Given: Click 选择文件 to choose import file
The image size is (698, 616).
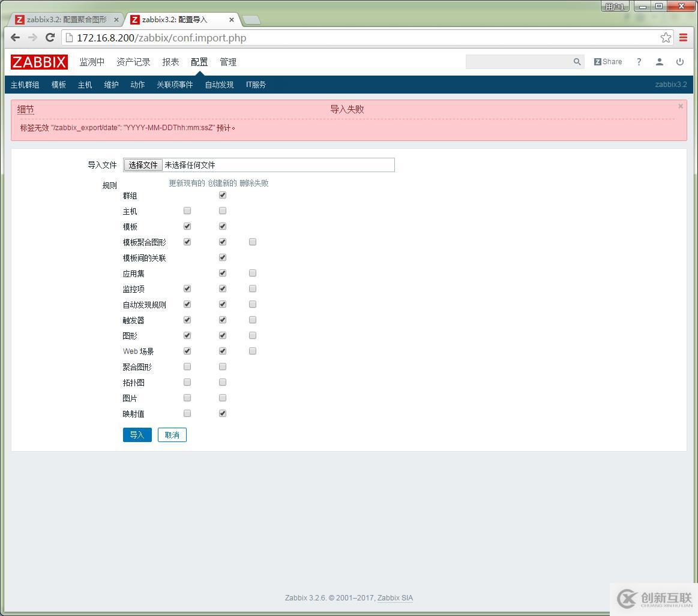Looking at the screenshot, I should 142,164.
